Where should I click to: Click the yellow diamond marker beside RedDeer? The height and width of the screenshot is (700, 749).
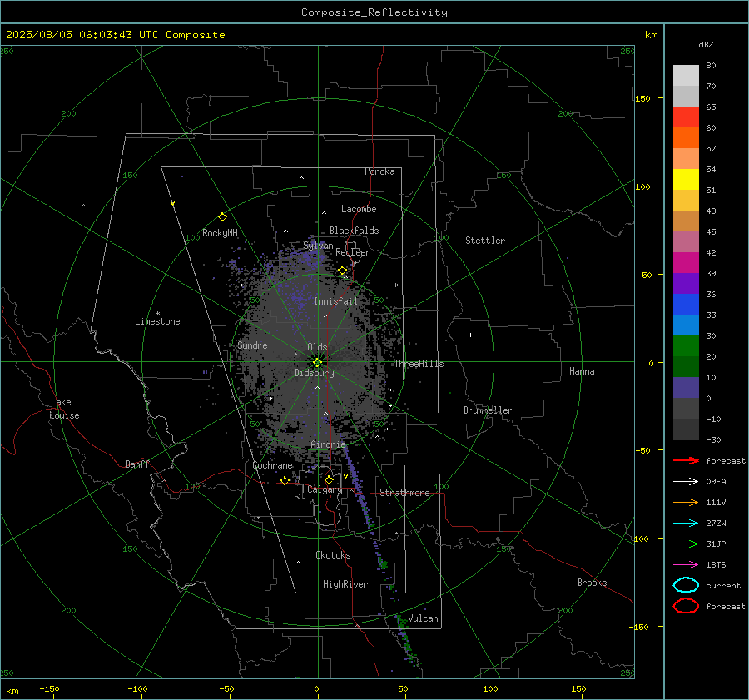click(342, 271)
